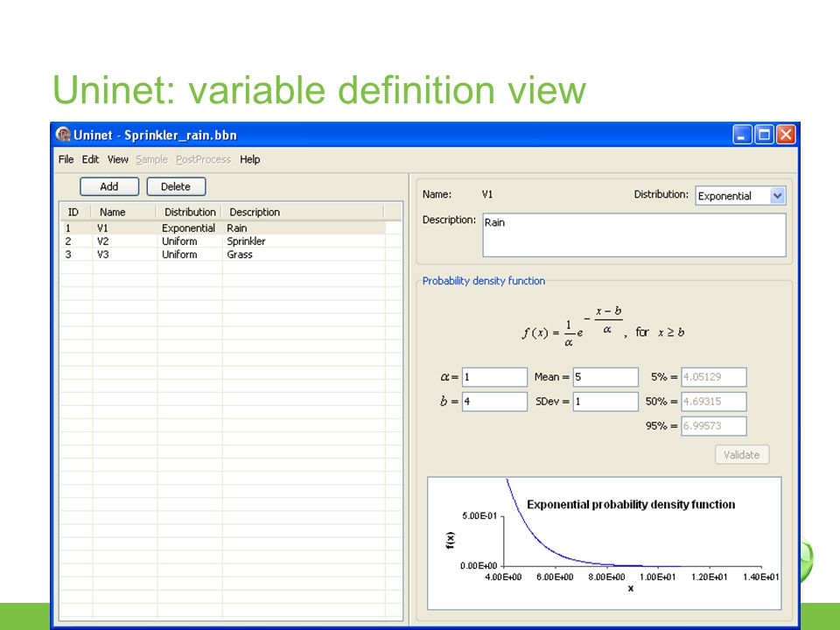840x630 pixels.
Task: Click the SDev input field
Action: 605,402
